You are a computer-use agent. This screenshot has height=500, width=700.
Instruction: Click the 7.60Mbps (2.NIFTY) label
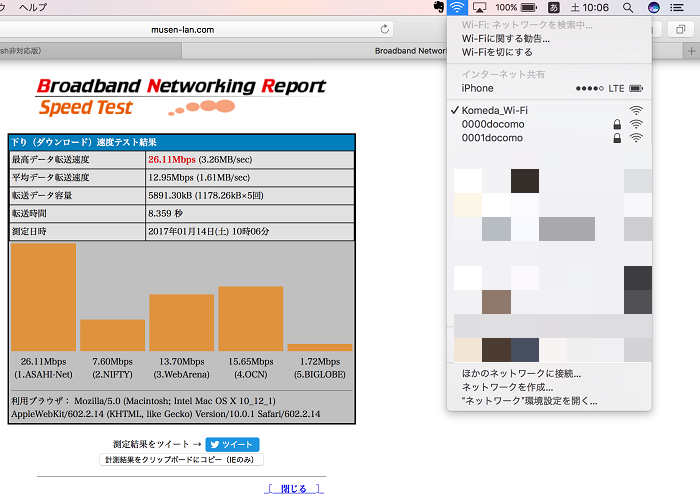(112, 368)
